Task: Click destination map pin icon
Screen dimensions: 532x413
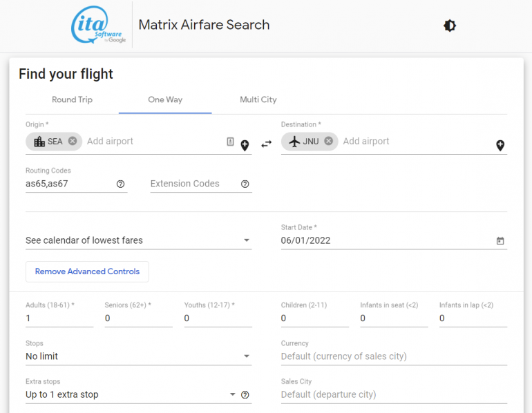Action: pyautogui.click(x=500, y=145)
